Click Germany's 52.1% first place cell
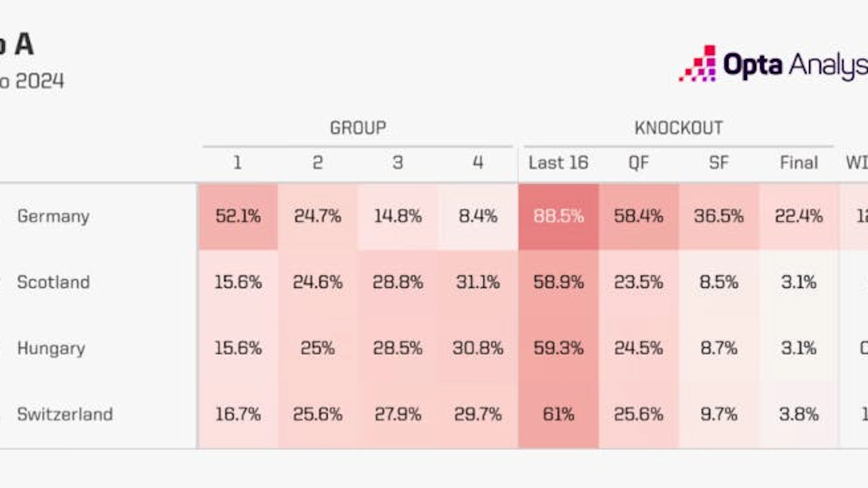The image size is (868, 488). (238, 217)
